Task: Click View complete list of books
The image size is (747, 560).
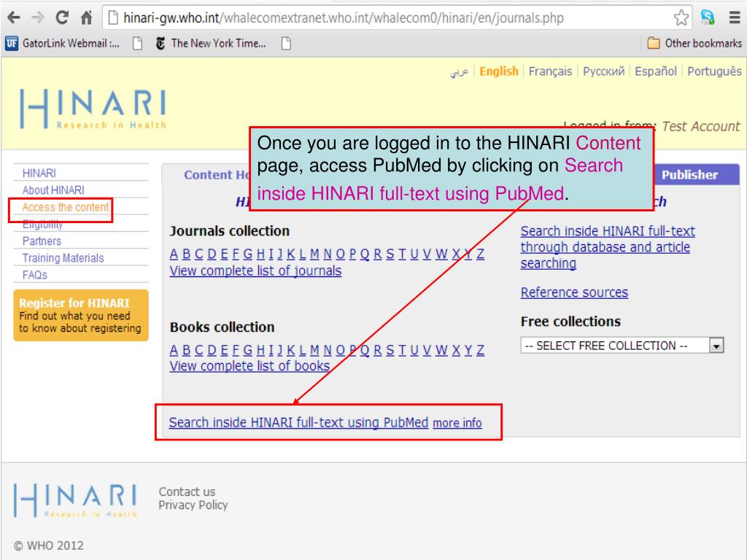Action: click(x=249, y=366)
